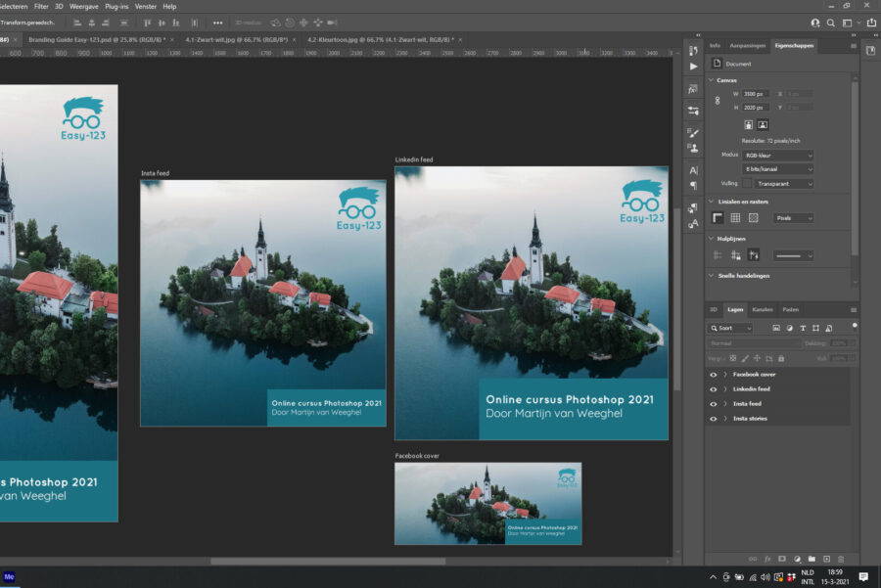Hide the Insta feed layer group
This screenshot has width=881, height=588.
point(713,404)
